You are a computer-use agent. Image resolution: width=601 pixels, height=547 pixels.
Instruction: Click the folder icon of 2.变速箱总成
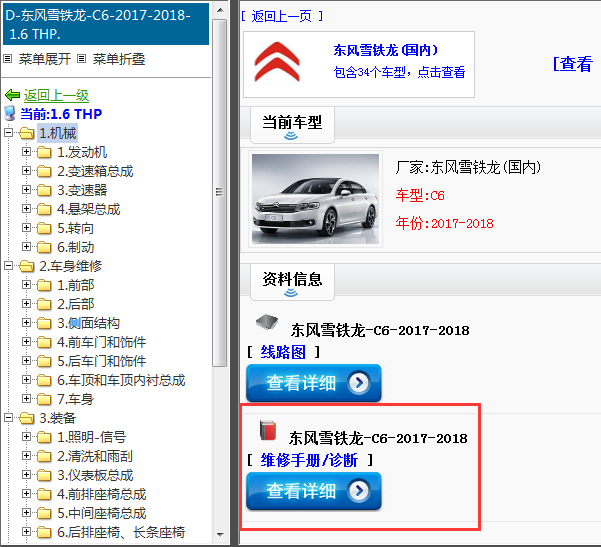point(44,171)
